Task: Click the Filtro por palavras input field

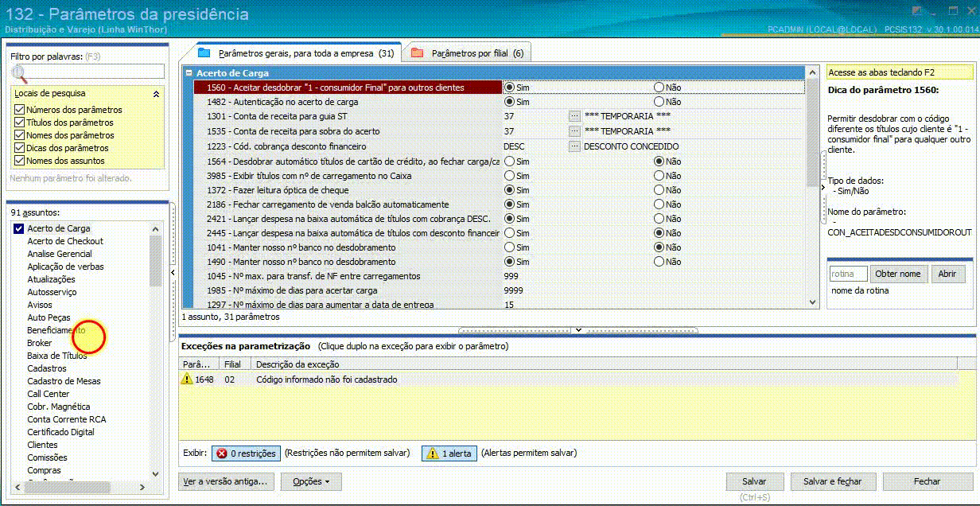Action: 95,72
